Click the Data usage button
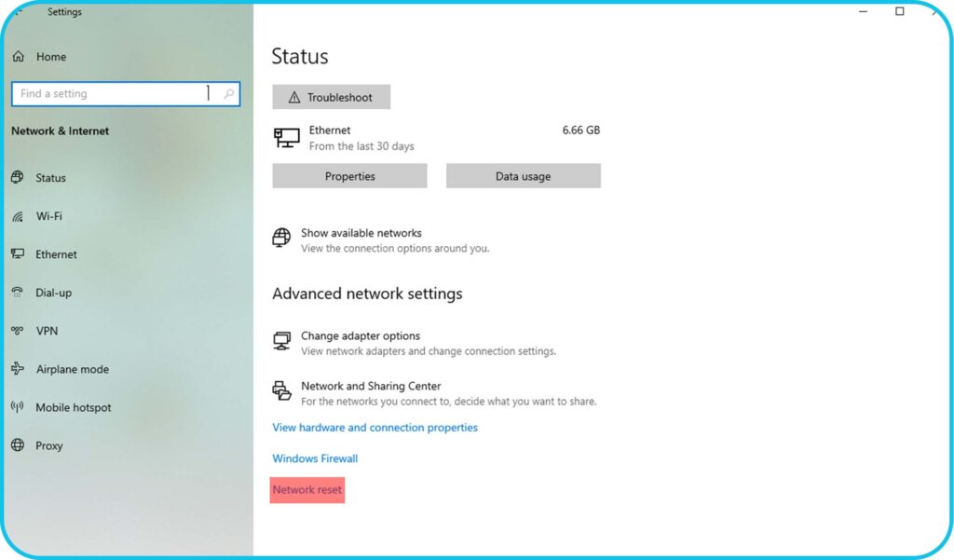This screenshot has height=560, width=954. coord(524,176)
